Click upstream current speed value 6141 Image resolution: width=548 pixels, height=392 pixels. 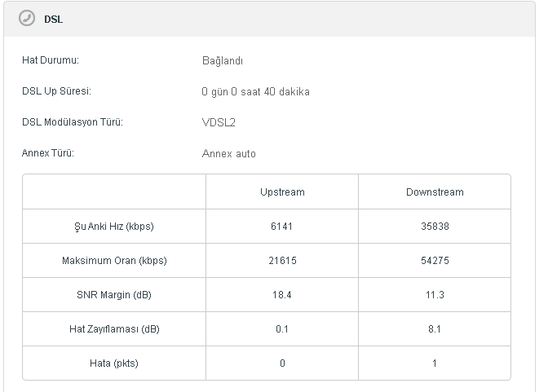pyautogui.click(x=282, y=227)
